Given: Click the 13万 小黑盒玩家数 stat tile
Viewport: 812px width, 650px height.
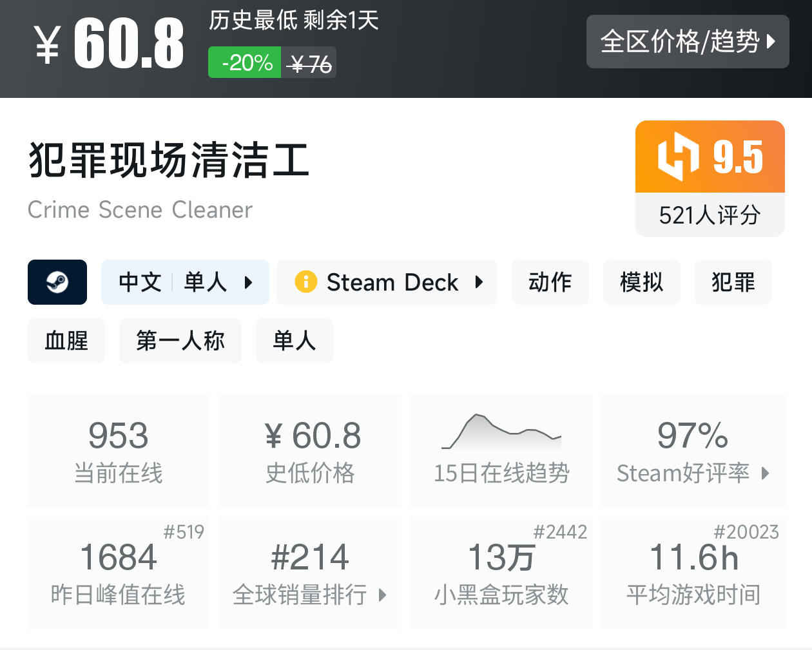Looking at the screenshot, I should pos(501,573).
